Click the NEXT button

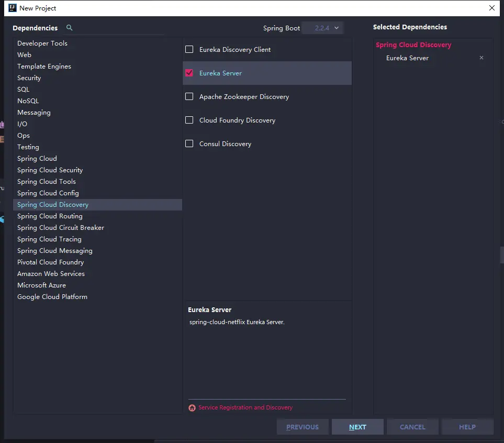(x=357, y=427)
